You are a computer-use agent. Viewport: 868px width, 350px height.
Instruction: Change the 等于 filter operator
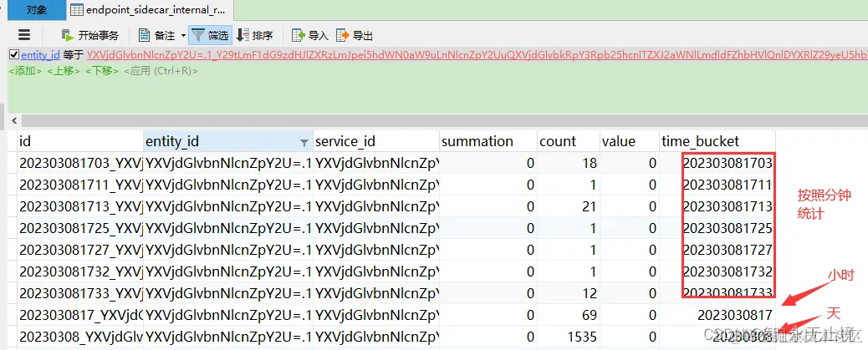pyautogui.click(x=73, y=55)
